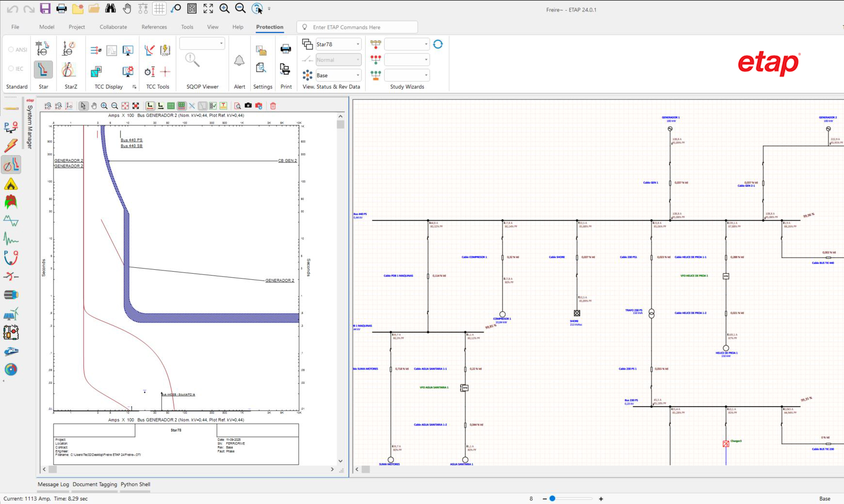Image resolution: width=844 pixels, height=504 pixels.
Task: Click the print preview icon in the TCC toolbar
Action: pyautogui.click(x=238, y=105)
